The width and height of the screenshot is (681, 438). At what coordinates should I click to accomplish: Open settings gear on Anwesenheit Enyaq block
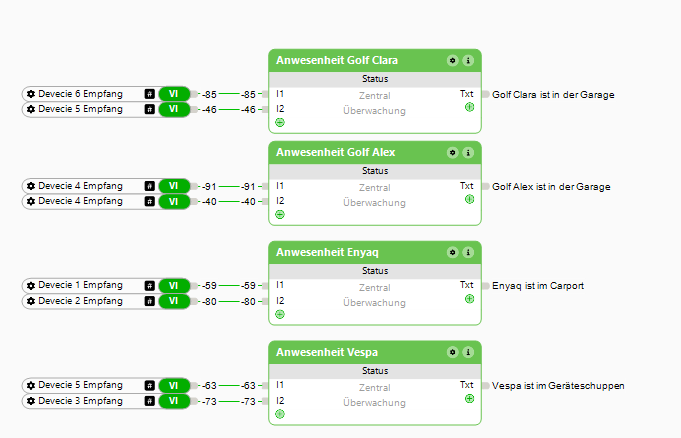point(452,252)
